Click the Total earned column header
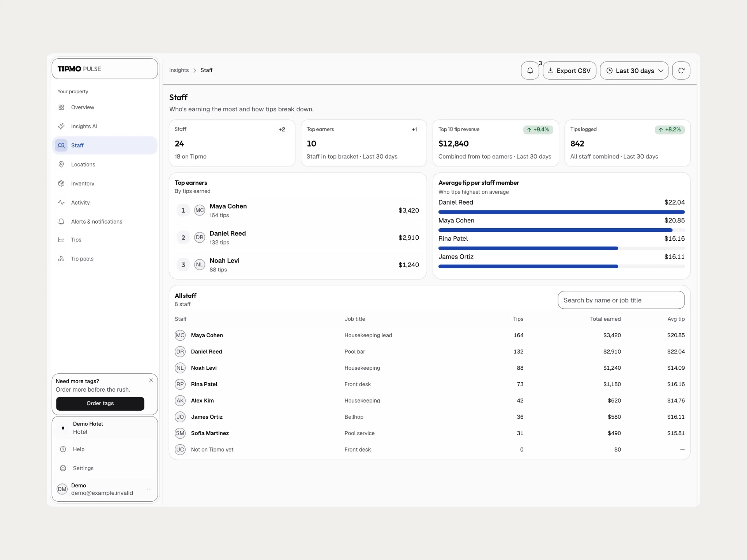The height and width of the screenshot is (560, 747). click(x=605, y=319)
